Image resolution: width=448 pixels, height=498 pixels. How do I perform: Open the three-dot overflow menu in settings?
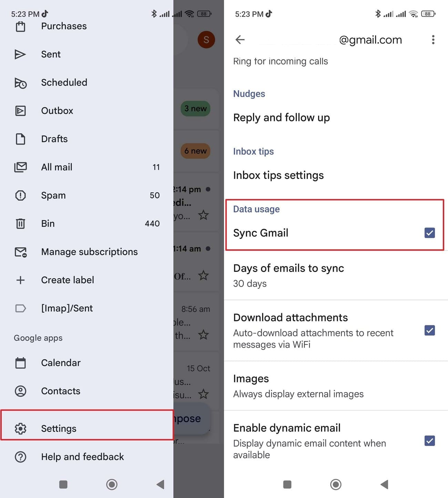point(433,40)
